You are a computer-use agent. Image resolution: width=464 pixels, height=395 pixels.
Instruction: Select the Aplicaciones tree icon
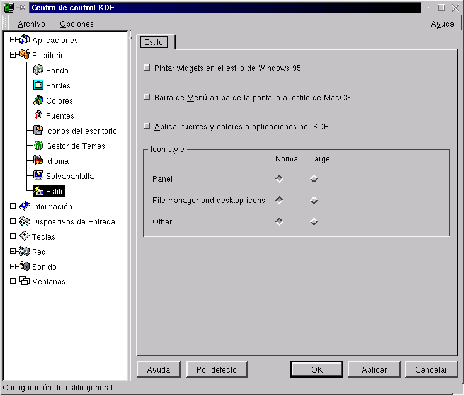tap(25, 40)
